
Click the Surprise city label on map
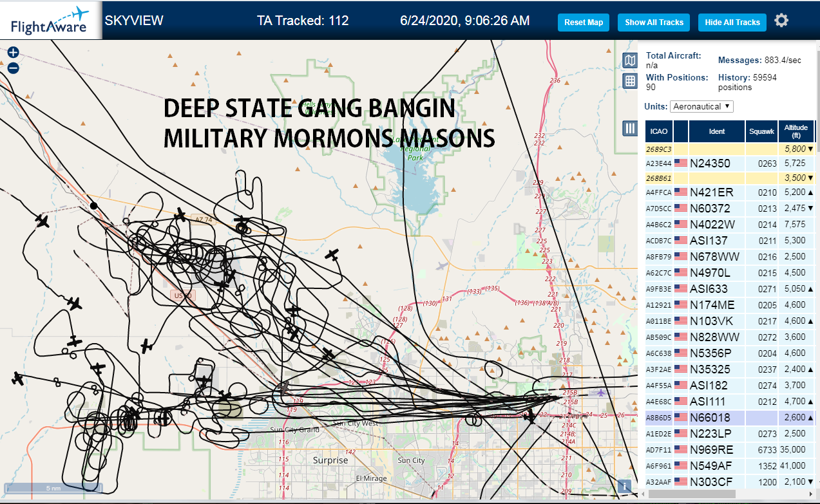(330, 460)
